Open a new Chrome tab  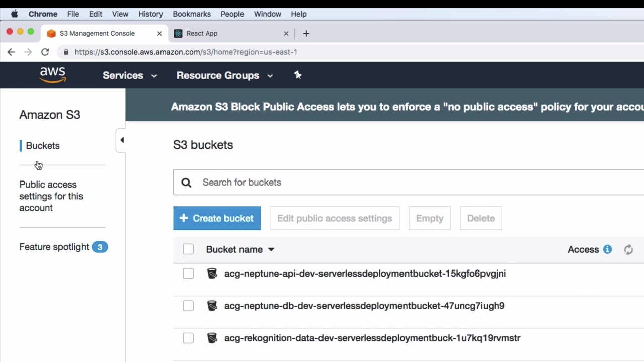306,34
